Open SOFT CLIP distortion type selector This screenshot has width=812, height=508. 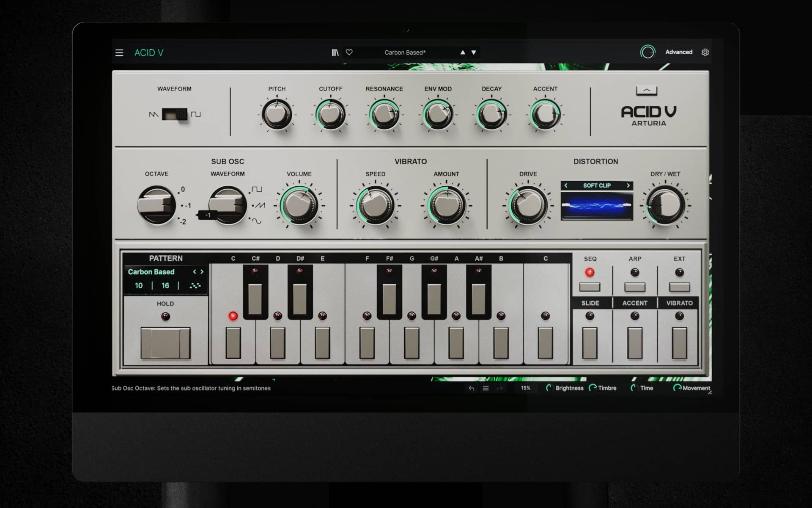[x=597, y=185]
